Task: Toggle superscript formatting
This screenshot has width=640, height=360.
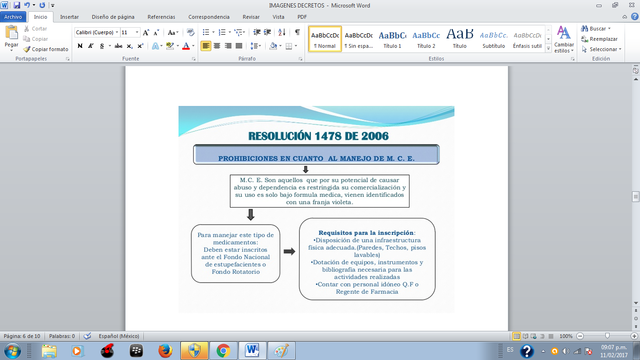Action: click(140, 46)
